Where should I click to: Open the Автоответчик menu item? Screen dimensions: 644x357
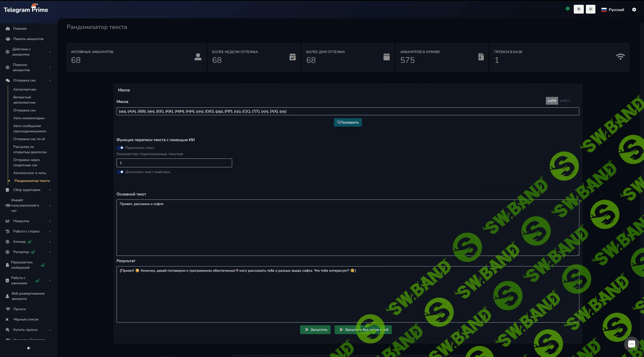tap(25, 89)
